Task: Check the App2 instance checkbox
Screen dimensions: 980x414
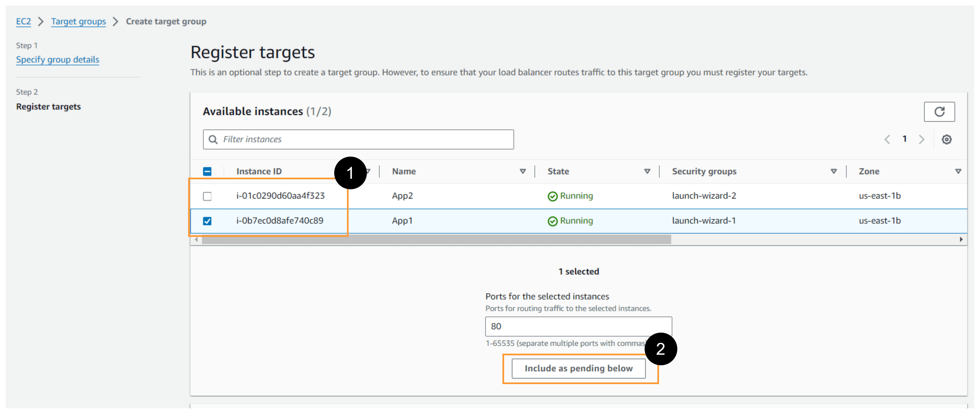Action: pos(207,196)
